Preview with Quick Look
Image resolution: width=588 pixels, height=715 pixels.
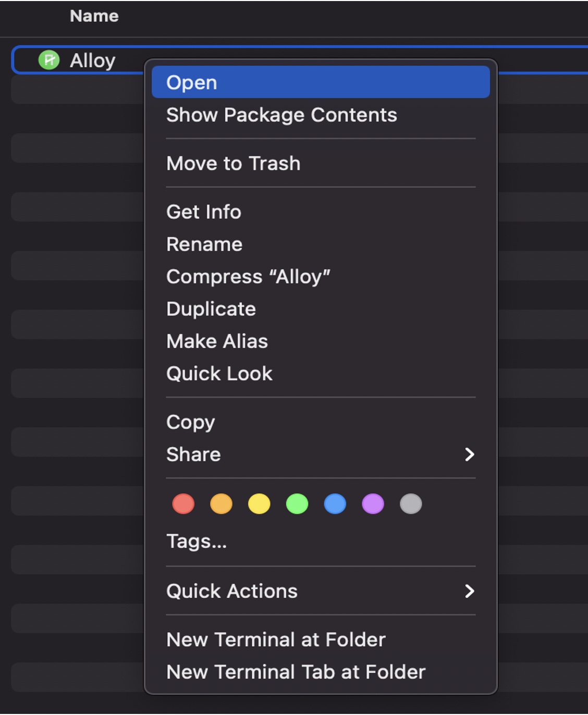[219, 374]
